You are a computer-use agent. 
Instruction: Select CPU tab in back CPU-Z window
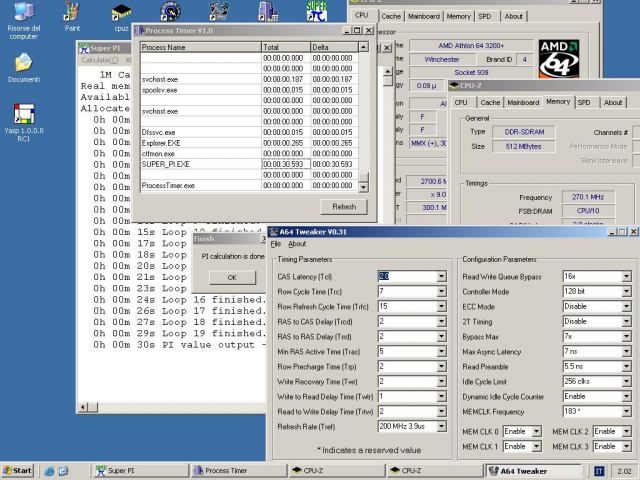click(x=362, y=15)
